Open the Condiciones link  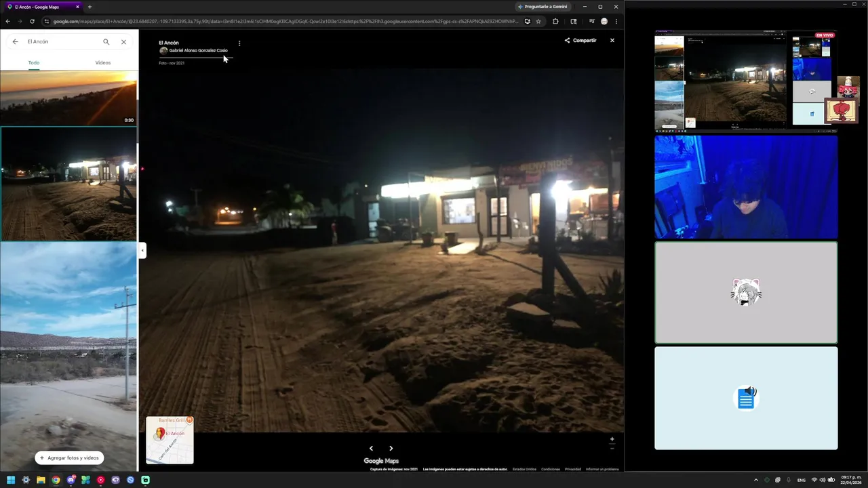pos(551,469)
